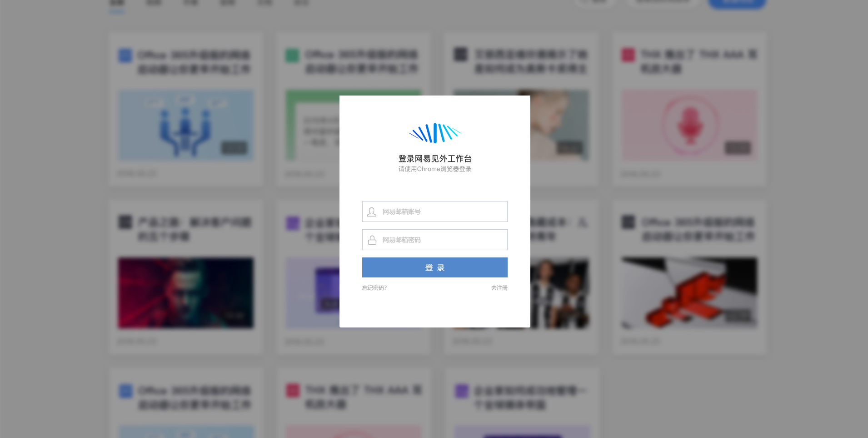
Task: Open the red-lit face thumbnail
Action: (x=186, y=293)
